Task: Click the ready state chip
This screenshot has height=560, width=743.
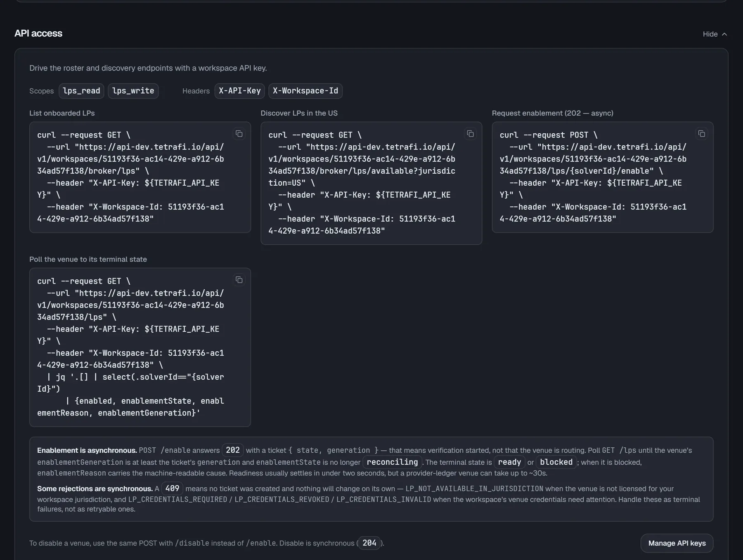Action: point(509,462)
